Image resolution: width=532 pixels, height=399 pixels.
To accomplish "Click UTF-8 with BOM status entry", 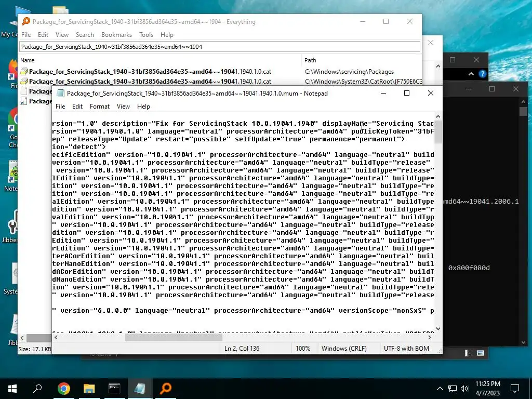I will (406, 349).
